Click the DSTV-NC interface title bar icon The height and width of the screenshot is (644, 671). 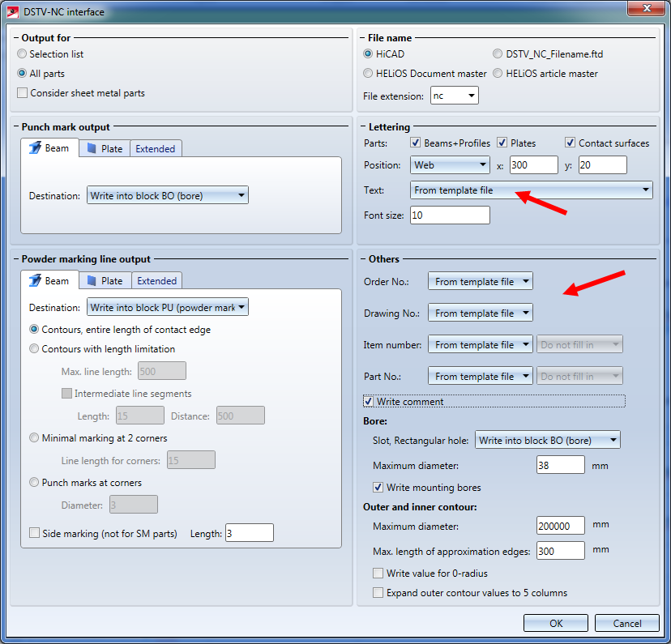coord(13,11)
